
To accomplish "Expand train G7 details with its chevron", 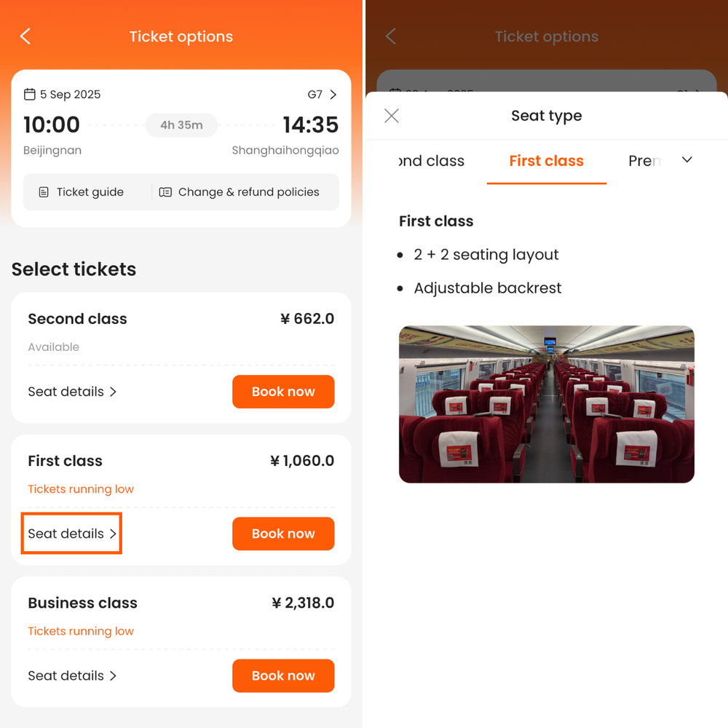I will click(x=332, y=94).
